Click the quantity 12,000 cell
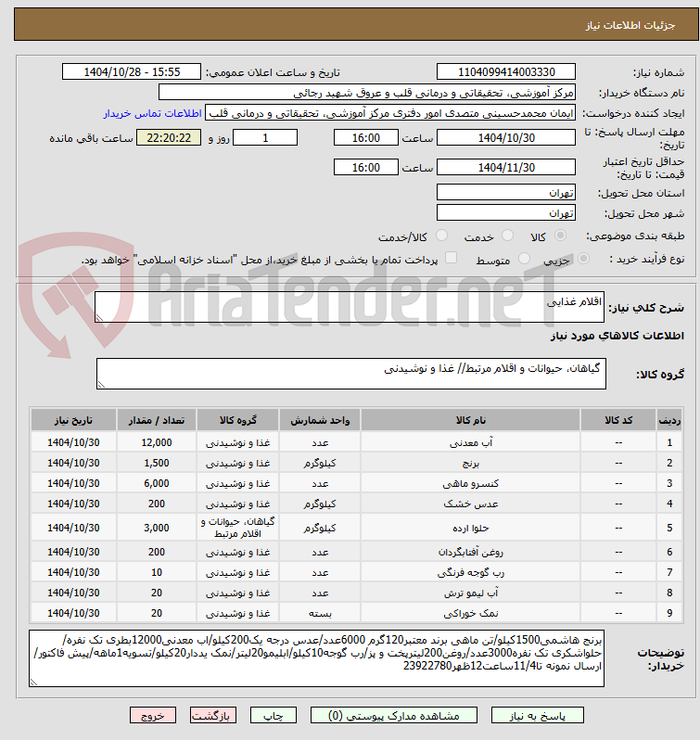The height and width of the screenshot is (740, 700). (x=156, y=442)
